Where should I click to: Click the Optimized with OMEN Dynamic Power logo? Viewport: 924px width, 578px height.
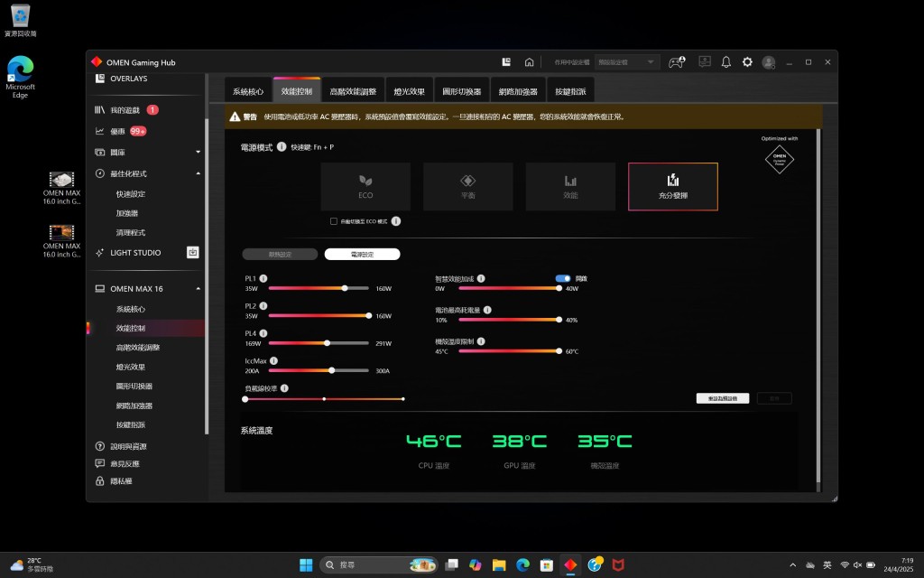pyautogui.click(x=779, y=159)
